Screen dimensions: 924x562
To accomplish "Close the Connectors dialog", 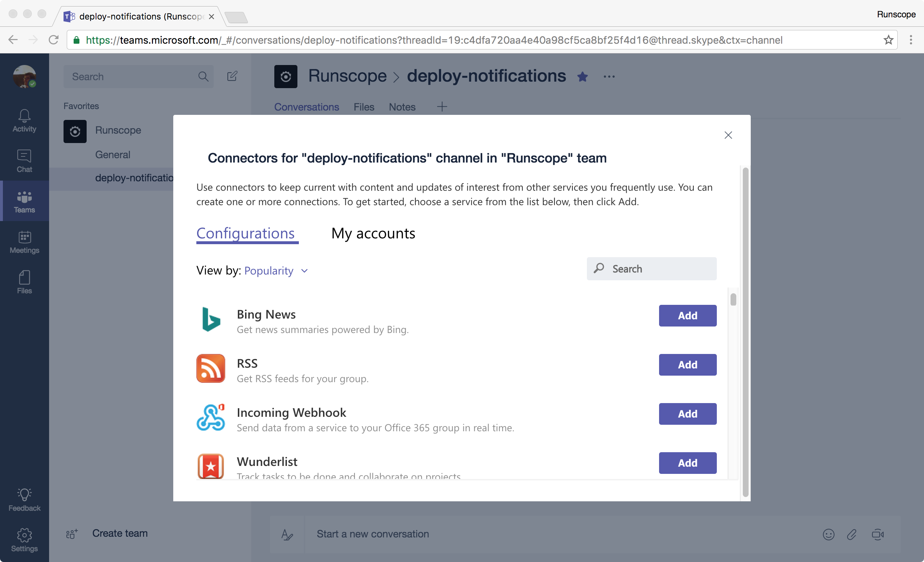I will pos(728,135).
